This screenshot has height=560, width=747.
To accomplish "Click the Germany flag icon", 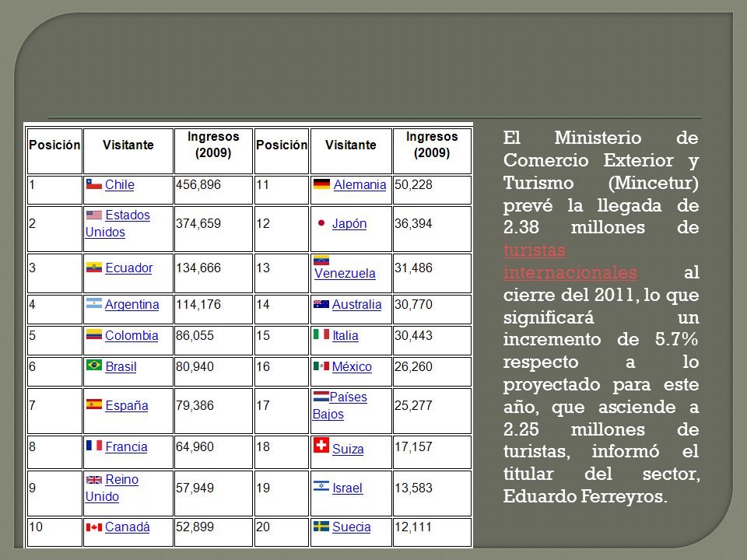I will (321, 184).
